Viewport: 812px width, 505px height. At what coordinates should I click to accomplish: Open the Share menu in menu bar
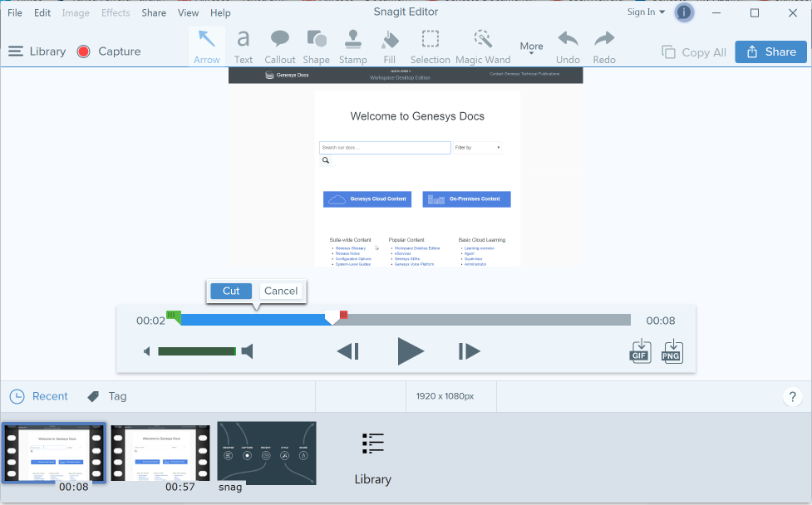(x=154, y=13)
